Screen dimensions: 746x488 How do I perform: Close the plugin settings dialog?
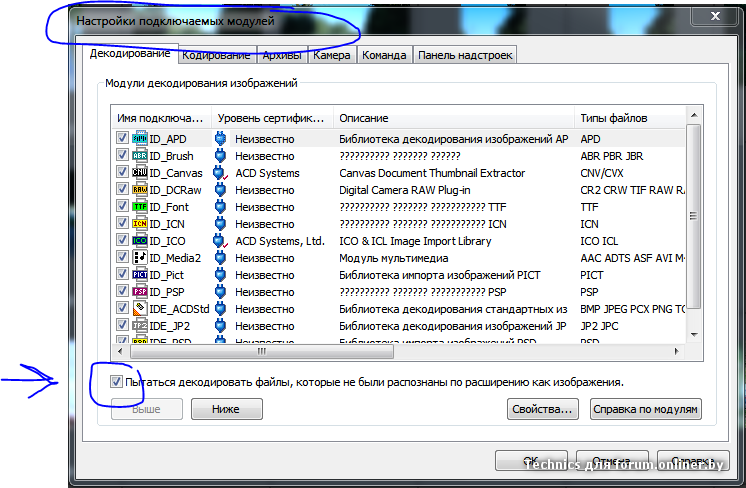pyautogui.click(x=715, y=16)
